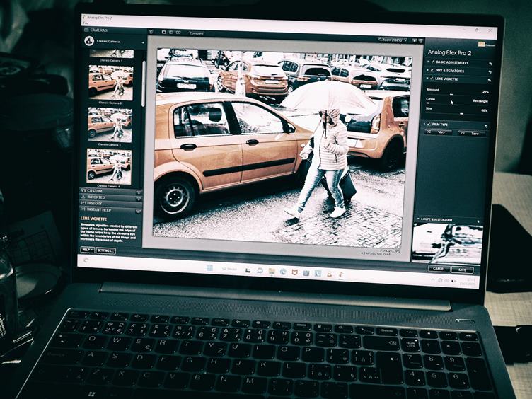Collapse the Lens Vignette section
Image resolution: width=532 pixels, height=399 pixels.
(x=427, y=79)
